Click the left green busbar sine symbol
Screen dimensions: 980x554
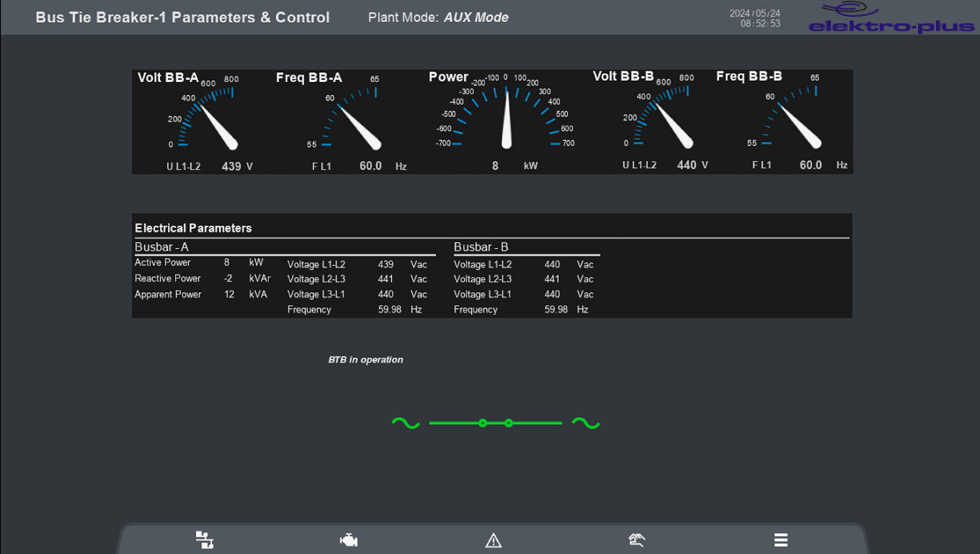pyautogui.click(x=406, y=423)
